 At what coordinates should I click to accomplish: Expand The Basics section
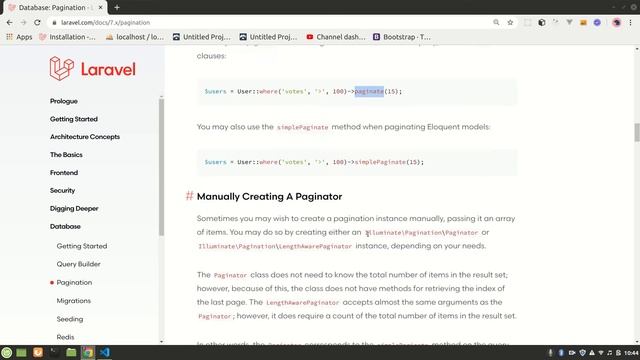coord(66,155)
